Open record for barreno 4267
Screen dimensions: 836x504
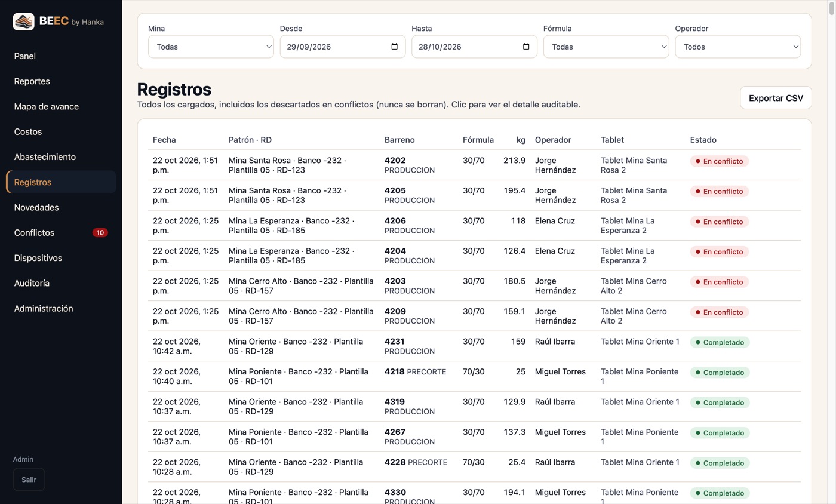coord(475,437)
